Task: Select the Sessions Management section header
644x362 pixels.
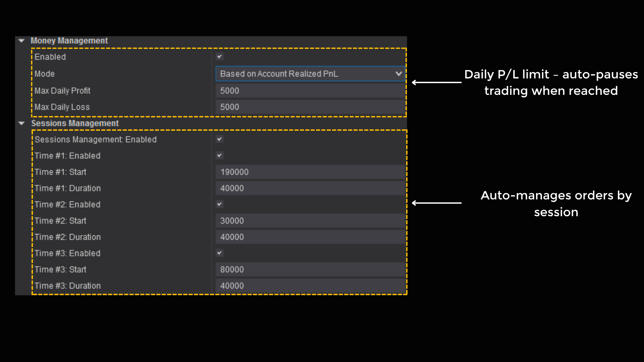Action: click(75, 123)
